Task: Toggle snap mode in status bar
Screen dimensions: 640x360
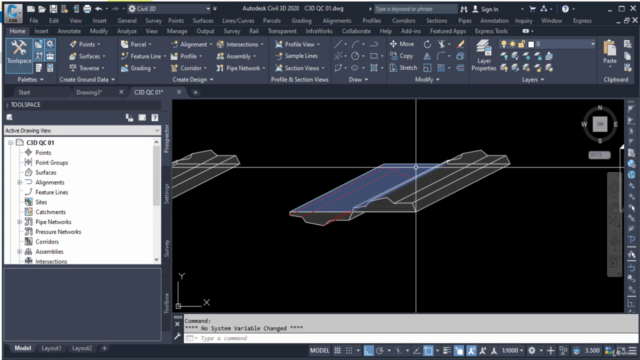Action: 349,350
